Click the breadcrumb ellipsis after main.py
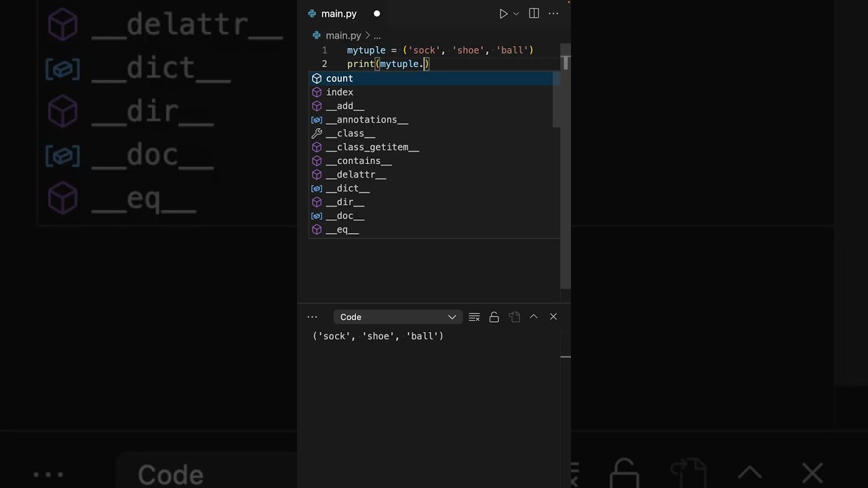The height and width of the screenshot is (488, 868). click(377, 35)
